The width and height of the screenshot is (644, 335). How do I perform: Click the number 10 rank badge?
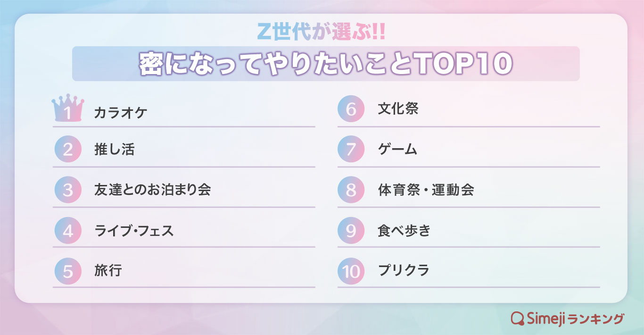pos(351,271)
